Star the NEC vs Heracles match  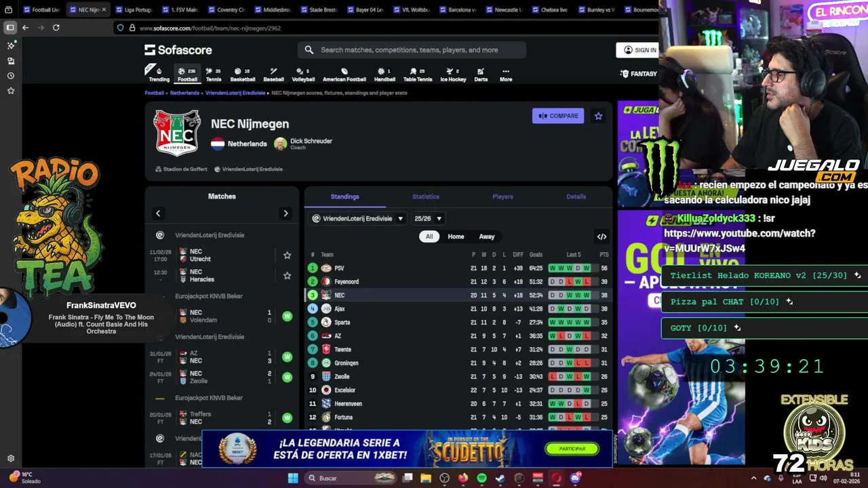pyautogui.click(x=287, y=276)
